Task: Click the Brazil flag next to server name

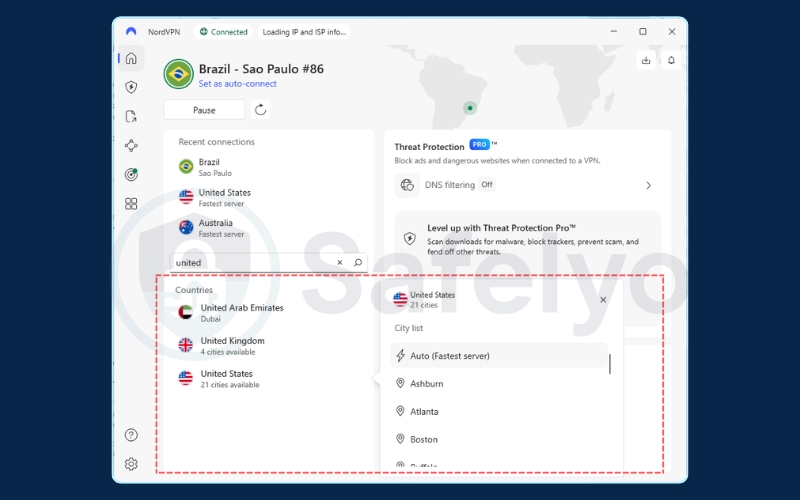Action: [x=179, y=74]
